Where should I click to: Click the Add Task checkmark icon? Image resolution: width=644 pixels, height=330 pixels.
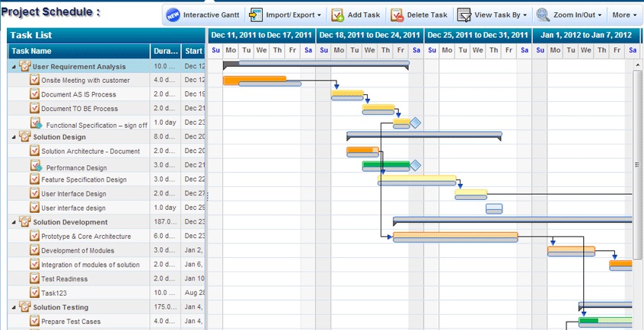pos(337,15)
